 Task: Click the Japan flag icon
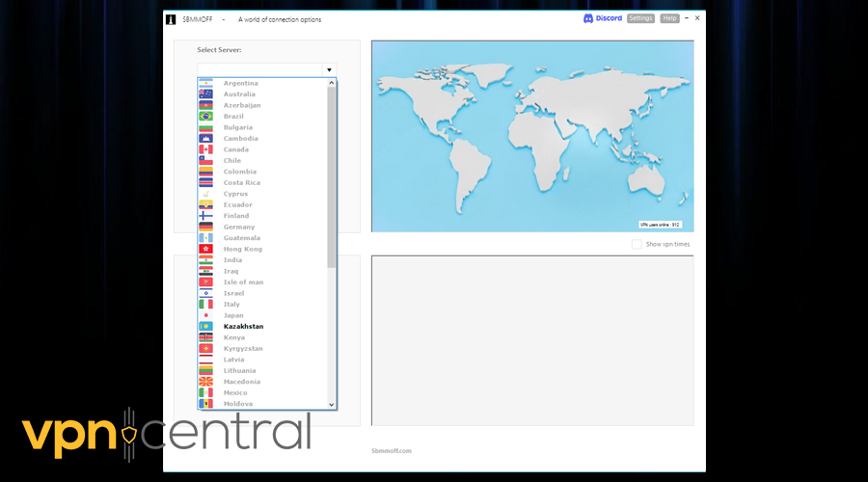(205, 315)
